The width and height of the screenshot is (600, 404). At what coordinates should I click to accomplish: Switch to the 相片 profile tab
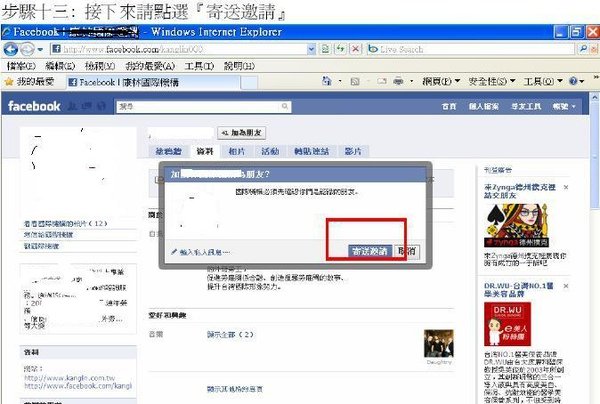(x=236, y=152)
